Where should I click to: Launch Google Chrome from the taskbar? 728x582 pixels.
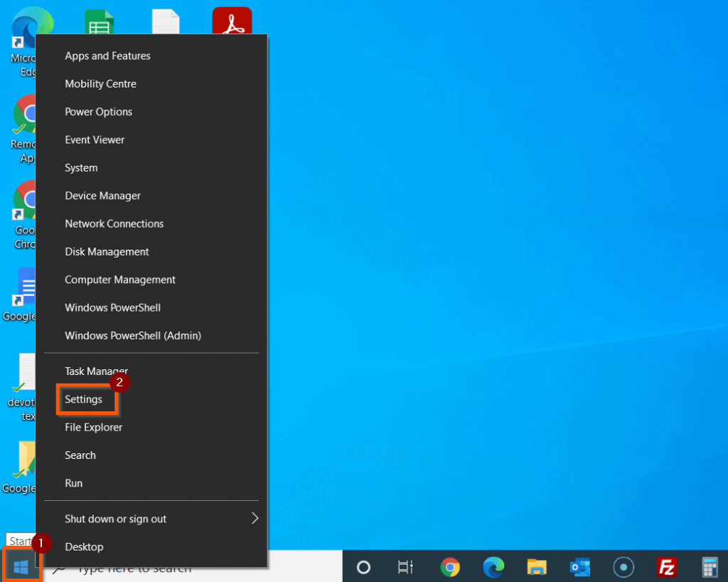[450, 567]
